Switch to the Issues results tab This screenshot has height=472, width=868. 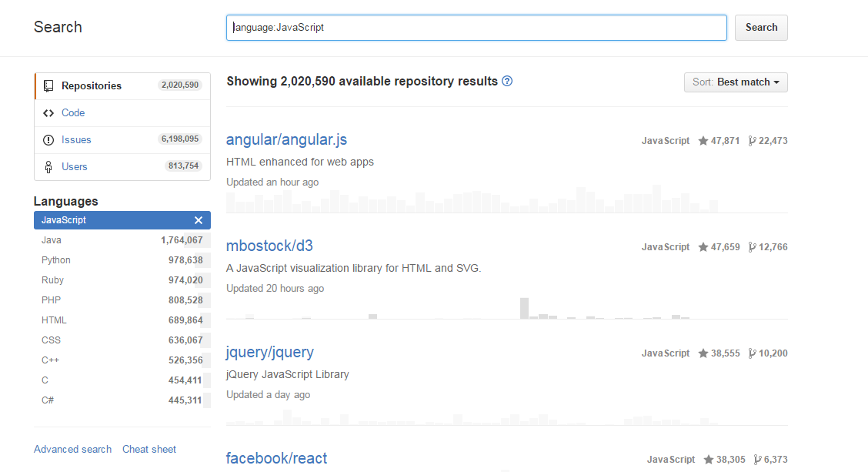click(x=122, y=139)
